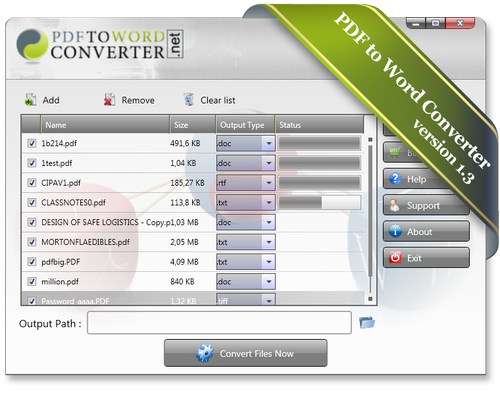Click the gear icon on Convert Files Now
This screenshot has width=500, height=395.
click(x=204, y=353)
